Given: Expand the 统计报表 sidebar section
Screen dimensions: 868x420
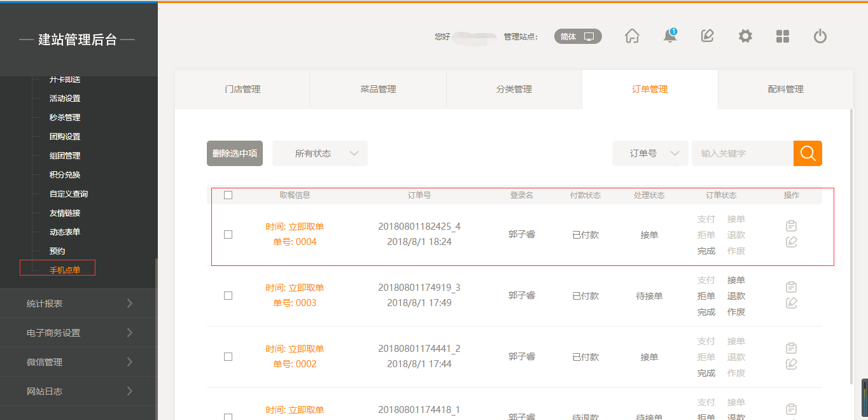Looking at the screenshot, I should [x=79, y=304].
